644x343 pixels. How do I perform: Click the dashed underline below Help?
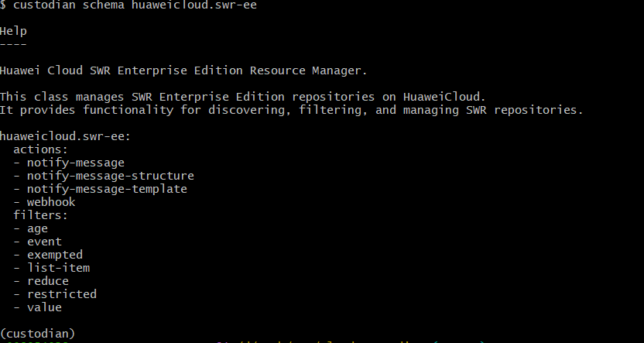coord(13,43)
